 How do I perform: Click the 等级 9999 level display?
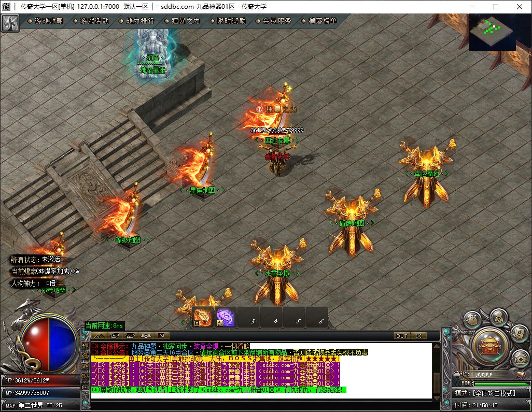pos(473,374)
